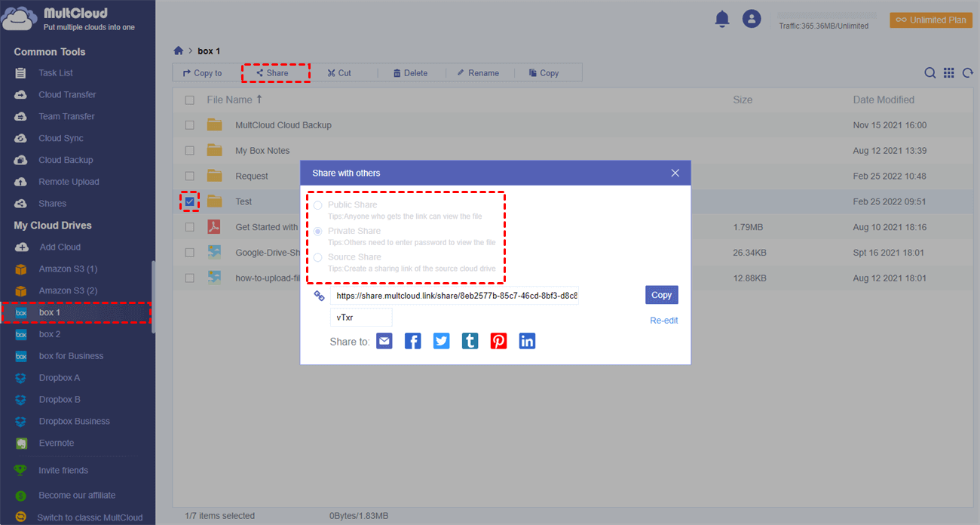Close the Share with others dialog
This screenshot has height=525, width=980.
[x=675, y=173]
